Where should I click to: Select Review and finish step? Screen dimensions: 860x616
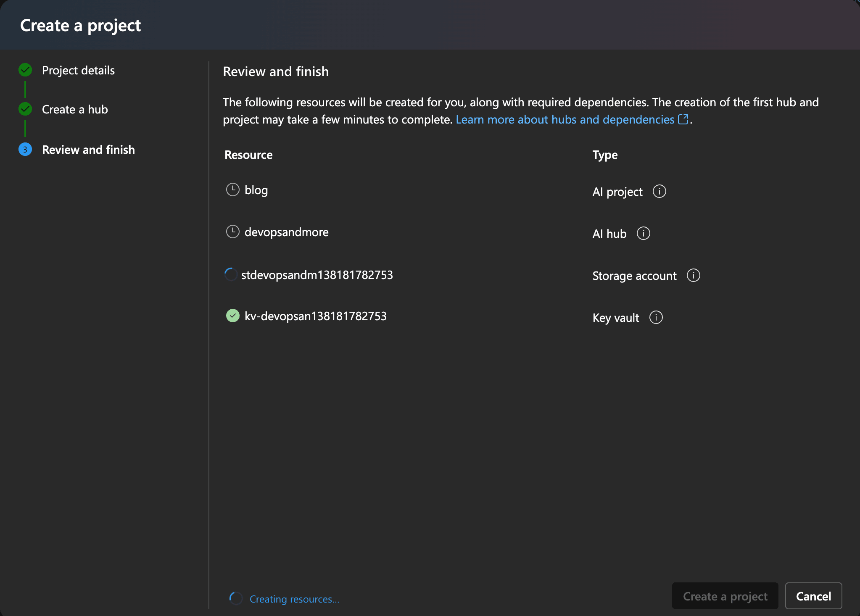pos(88,150)
